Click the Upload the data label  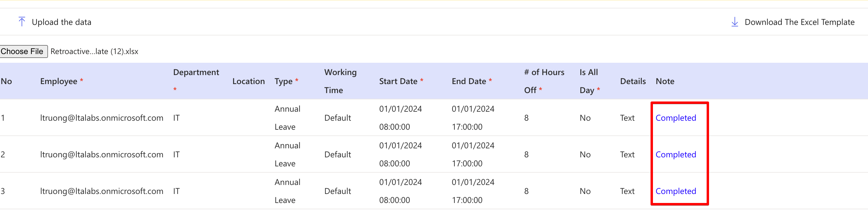pos(61,22)
